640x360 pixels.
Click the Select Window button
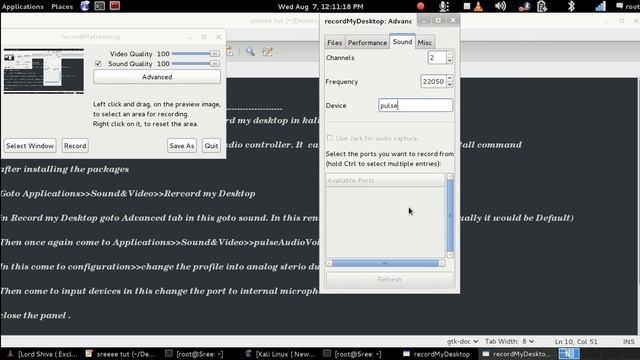coord(30,146)
